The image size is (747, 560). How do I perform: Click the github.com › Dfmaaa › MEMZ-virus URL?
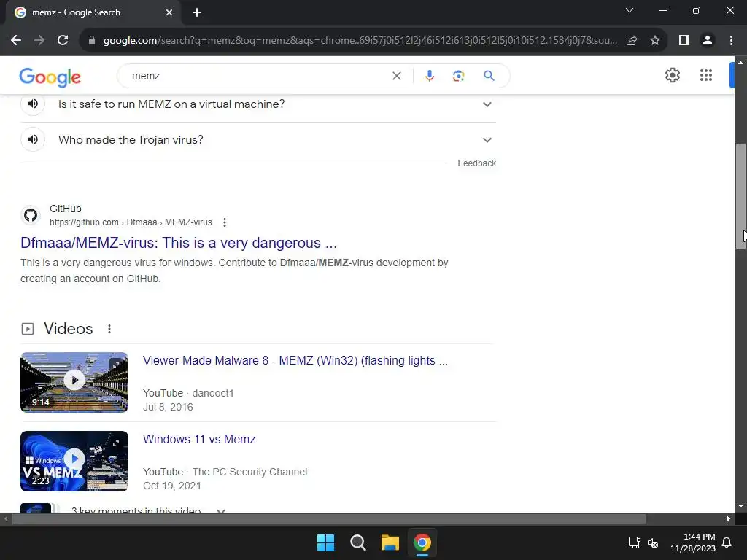point(131,222)
